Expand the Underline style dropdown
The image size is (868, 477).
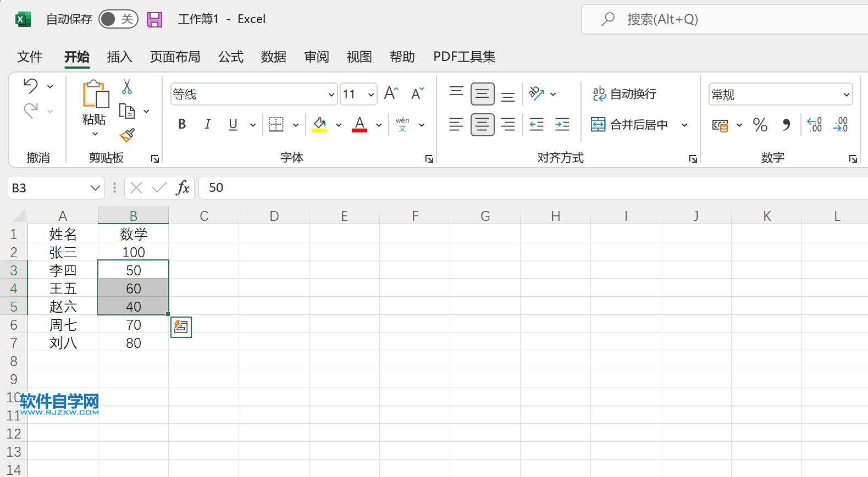coord(253,125)
